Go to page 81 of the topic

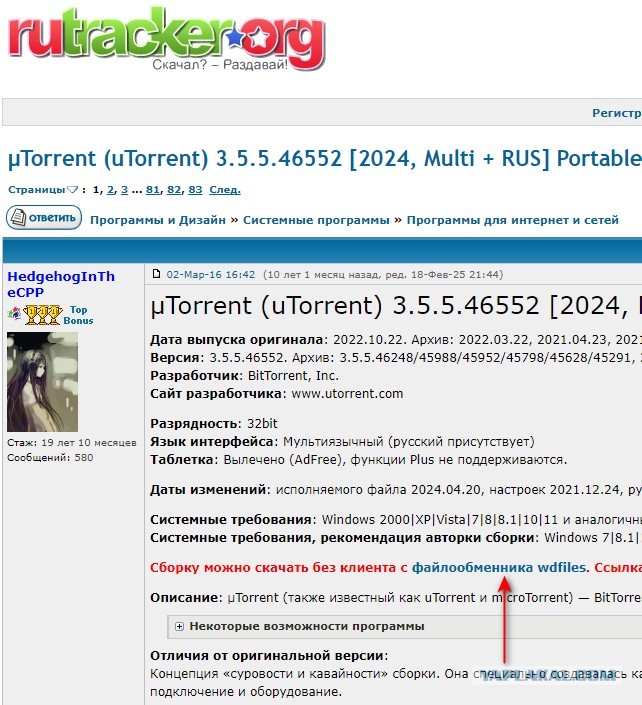click(x=153, y=190)
